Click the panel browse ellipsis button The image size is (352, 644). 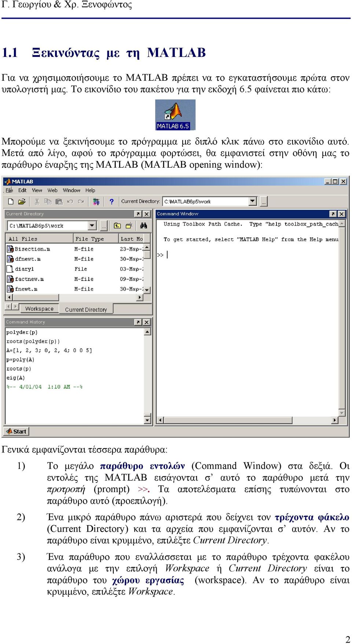point(104,226)
